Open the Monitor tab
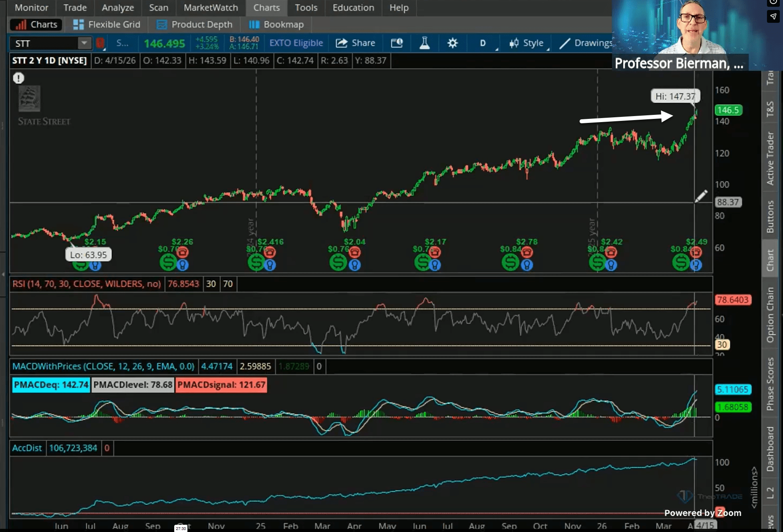Viewport: 783px width, 532px height. coord(31,8)
